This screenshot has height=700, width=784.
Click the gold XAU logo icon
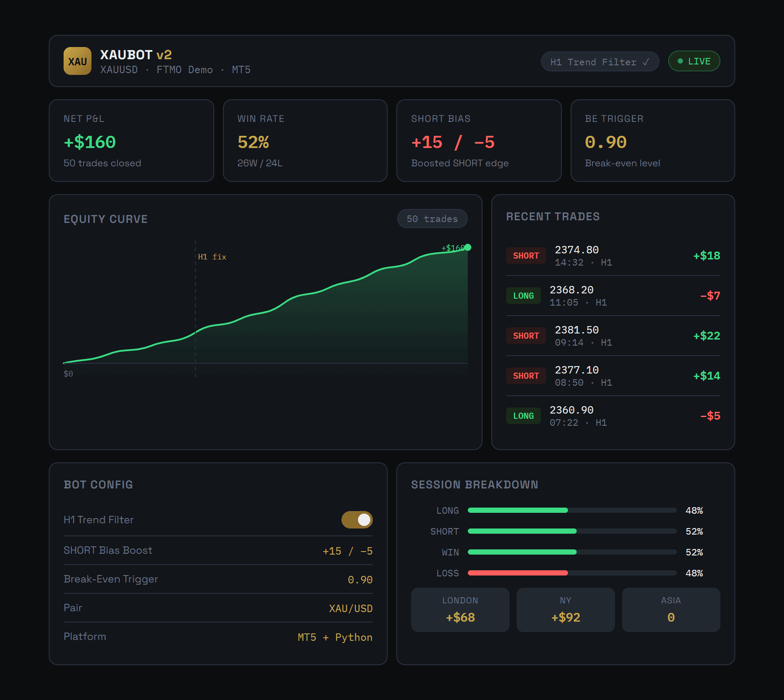point(78,61)
